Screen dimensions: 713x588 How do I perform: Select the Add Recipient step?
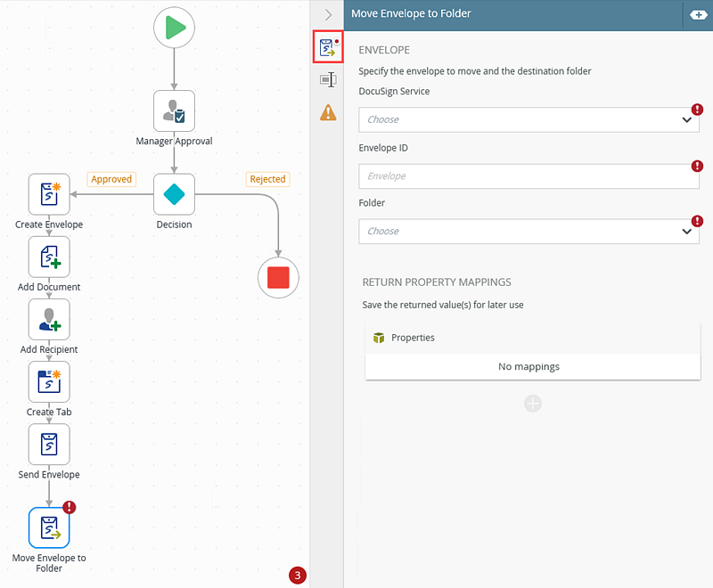[x=49, y=319]
